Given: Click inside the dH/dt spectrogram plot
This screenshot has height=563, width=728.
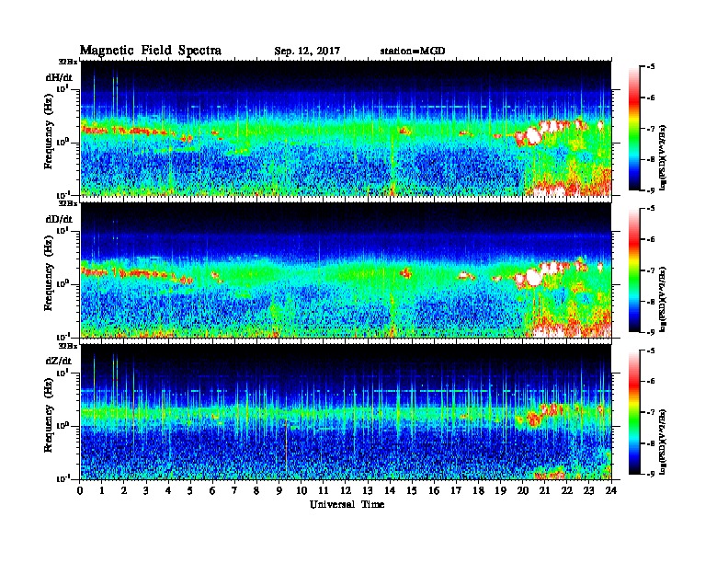Looking at the screenshot, I should [x=346, y=128].
